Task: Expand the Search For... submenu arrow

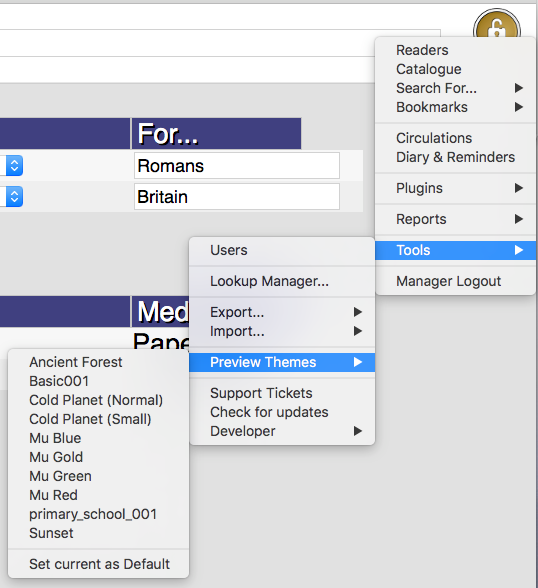Action: [519, 88]
